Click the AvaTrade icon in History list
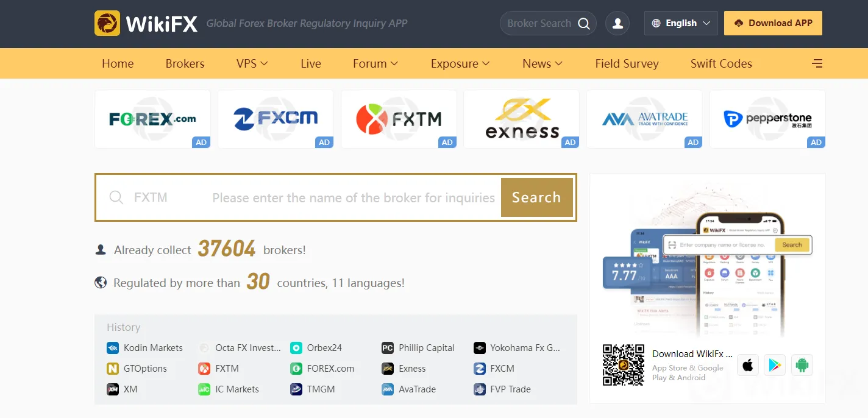 [x=388, y=389]
